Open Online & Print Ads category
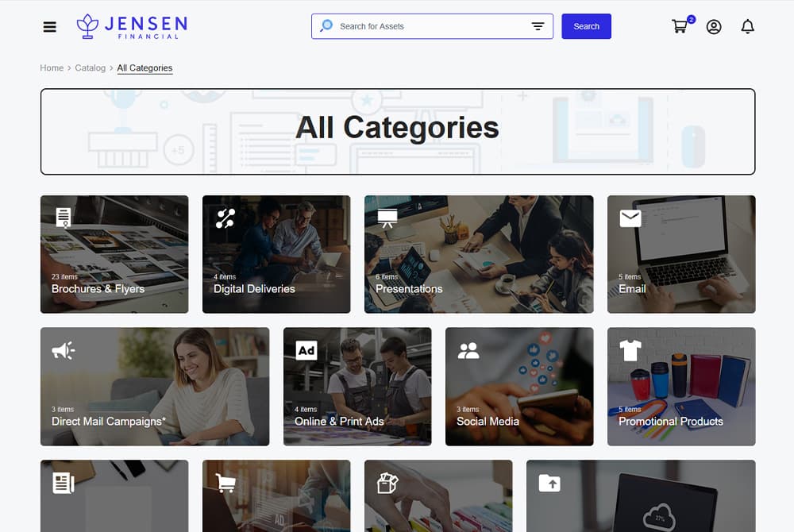The image size is (794, 532). click(x=357, y=387)
